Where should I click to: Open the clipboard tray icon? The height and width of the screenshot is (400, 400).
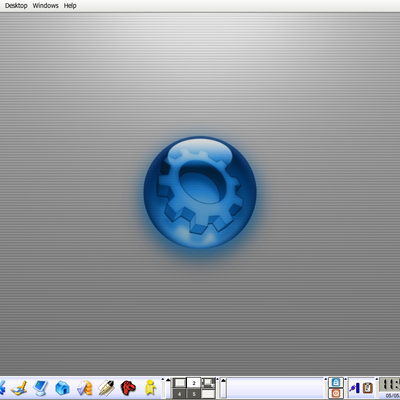coord(368,388)
